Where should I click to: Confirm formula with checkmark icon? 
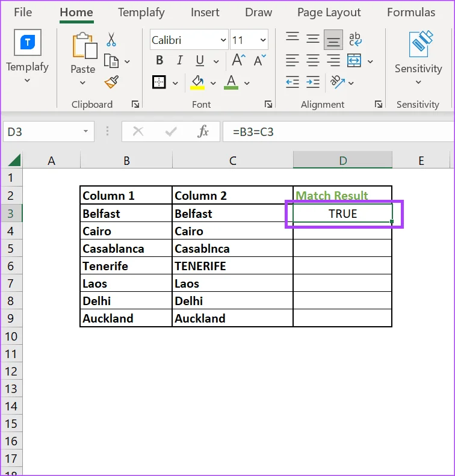[171, 132]
